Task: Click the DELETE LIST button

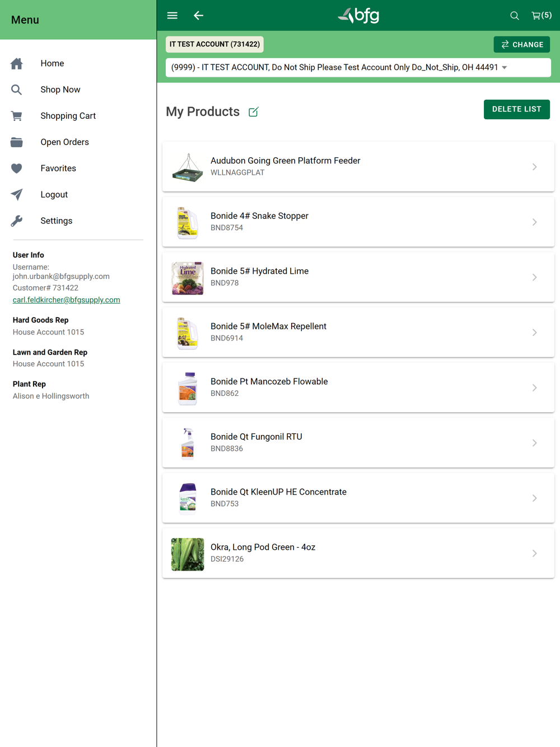Action: [517, 109]
